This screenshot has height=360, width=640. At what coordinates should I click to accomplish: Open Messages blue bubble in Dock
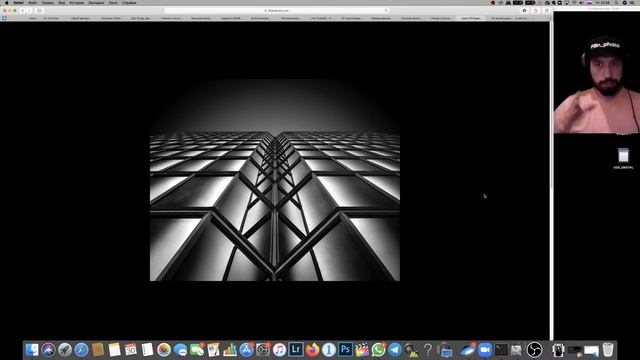(180, 350)
